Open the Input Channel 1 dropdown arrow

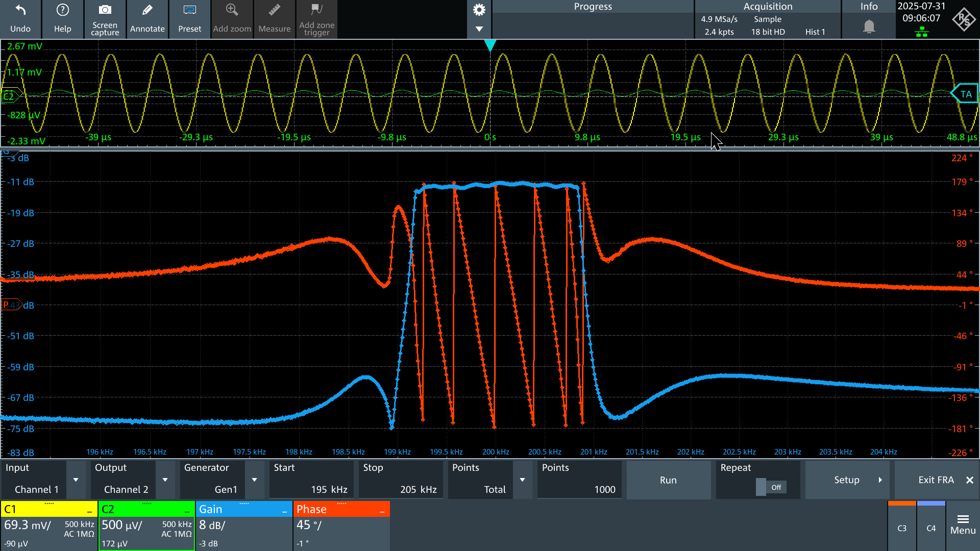point(76,480)
